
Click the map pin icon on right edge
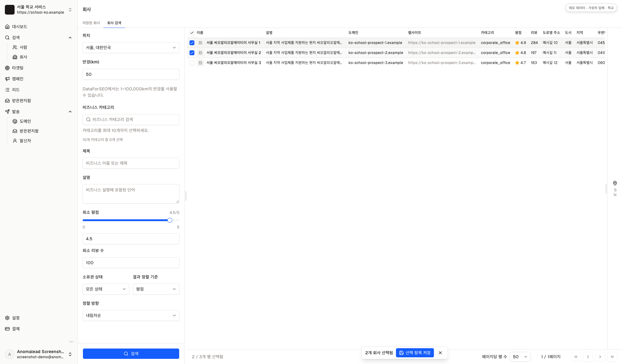[615, 183]
